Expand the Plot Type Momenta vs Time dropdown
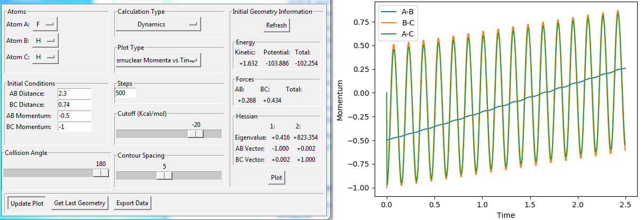This screenshot has height=220, width=644. 158,61
